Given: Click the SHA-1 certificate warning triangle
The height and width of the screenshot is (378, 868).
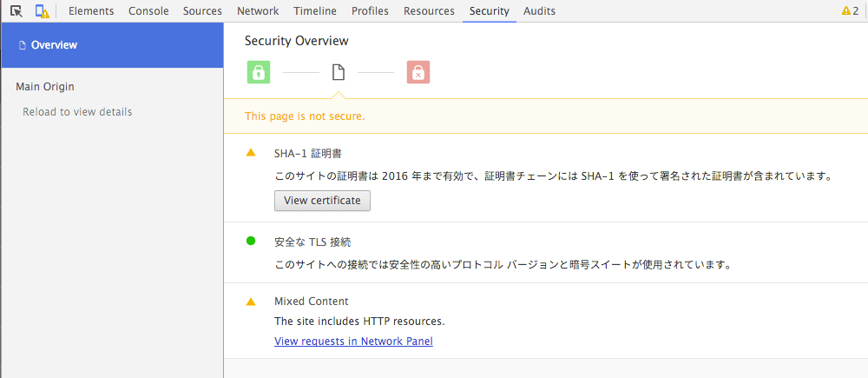Looking at the screenshot, I should coord(251,153).
